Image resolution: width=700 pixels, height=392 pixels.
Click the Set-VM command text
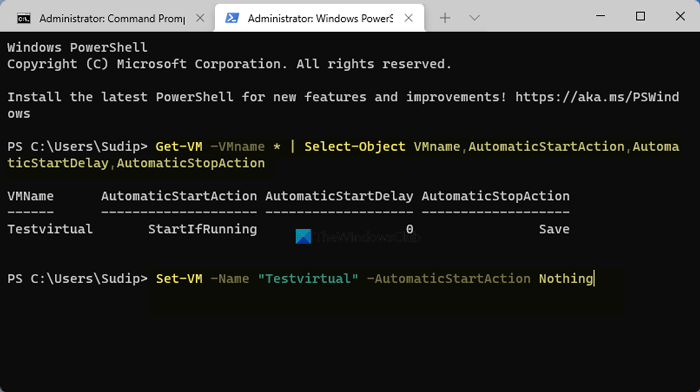[179, 279]
